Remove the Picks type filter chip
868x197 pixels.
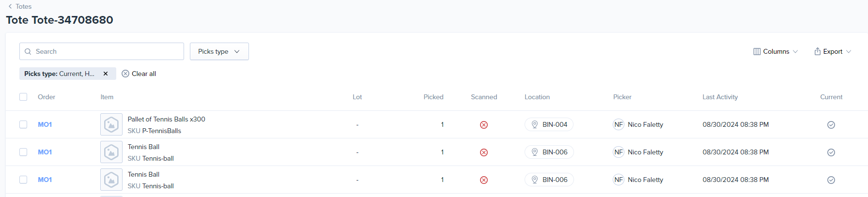click(106, 74)
